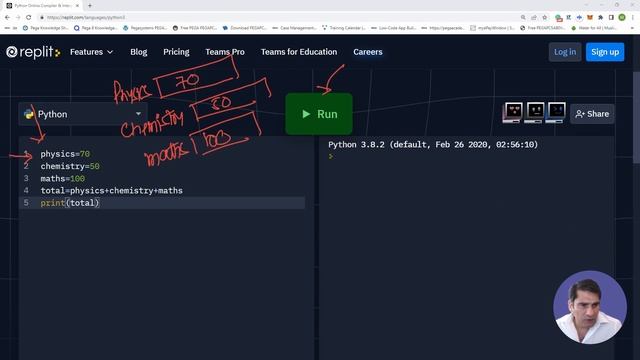Viewport: 640px width, 360px height.
Task: Select the first computer layout icon
Action: pos(513,113)
